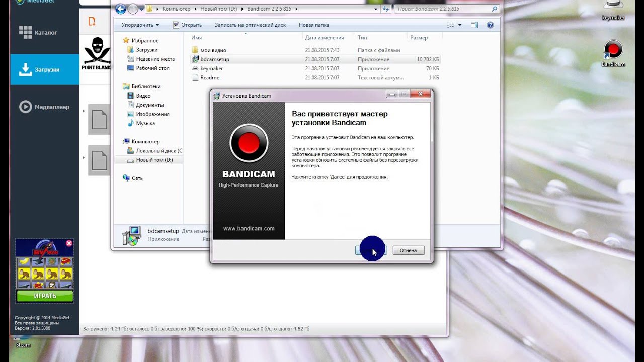Show the Explorer preview pane
The image size is (644, 362).
click(474, 25)
